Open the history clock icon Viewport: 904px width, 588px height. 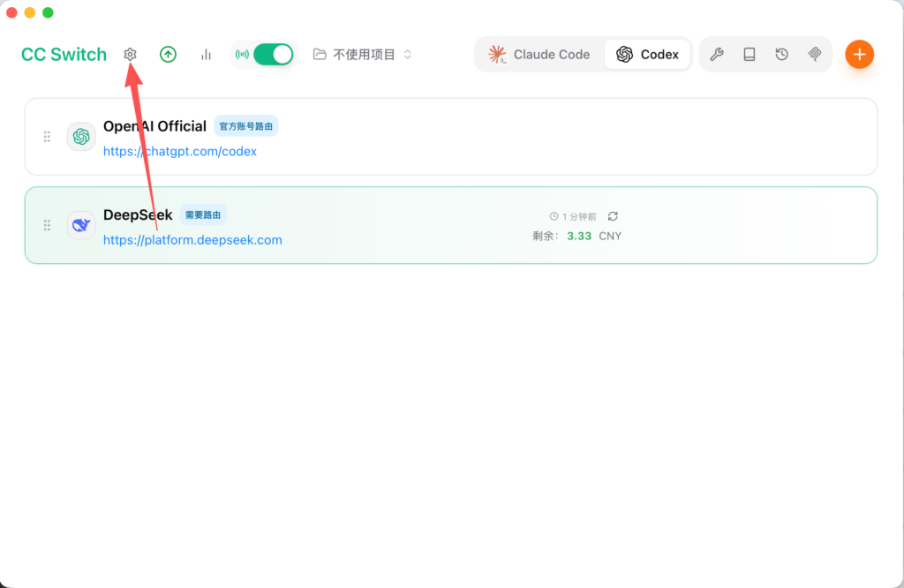782,54
